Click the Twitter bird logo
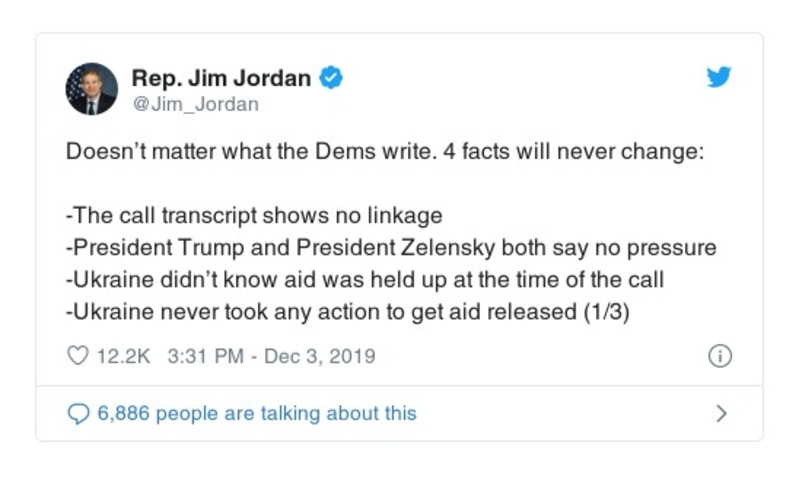Screen dimensions: 799x490 [x=719, y=78]
